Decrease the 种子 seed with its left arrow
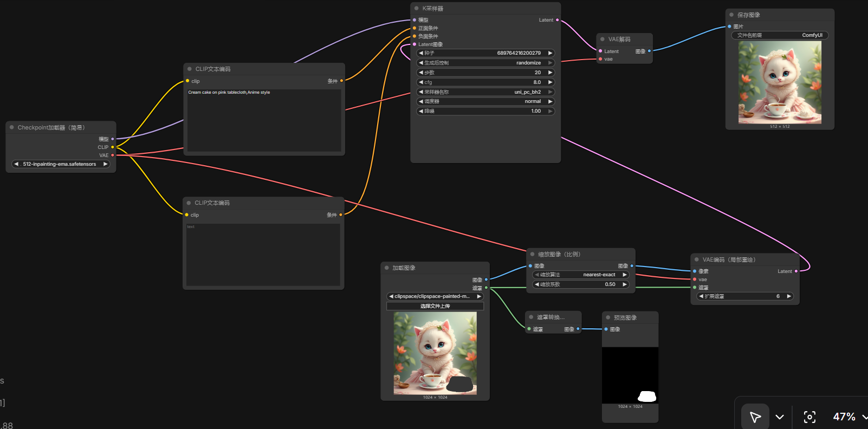This screenshot has height=429, width=868. [421, 53]
